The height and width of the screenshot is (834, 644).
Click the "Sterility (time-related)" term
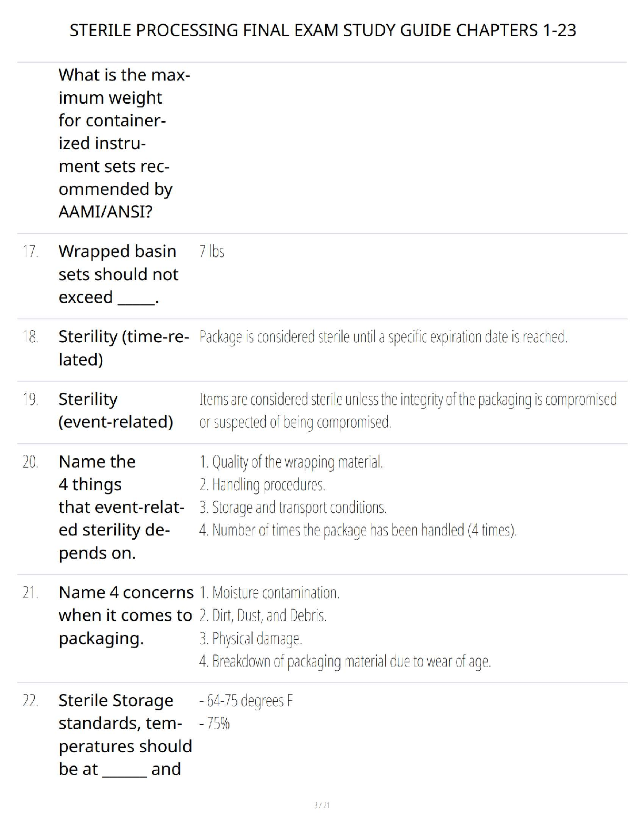[124, 347]
